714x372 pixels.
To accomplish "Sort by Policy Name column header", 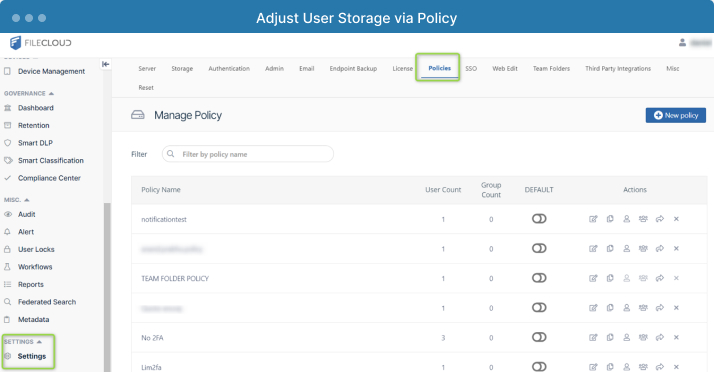I will point(161,190).
